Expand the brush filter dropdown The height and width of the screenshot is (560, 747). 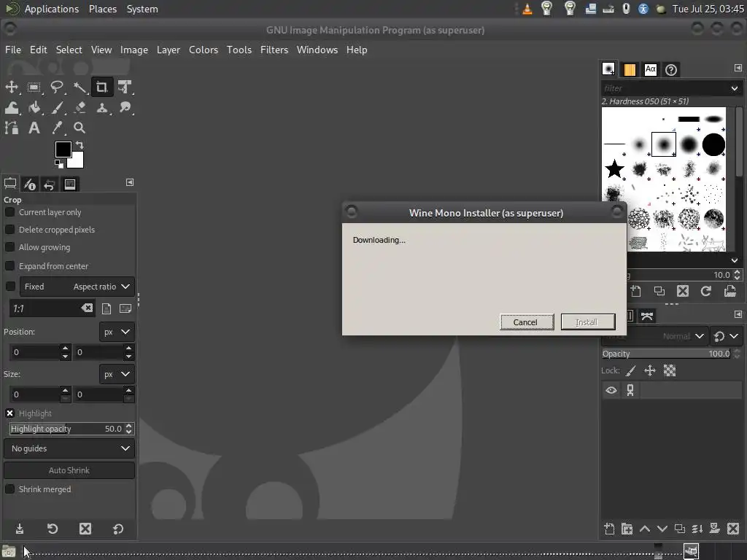pos(734,88)
